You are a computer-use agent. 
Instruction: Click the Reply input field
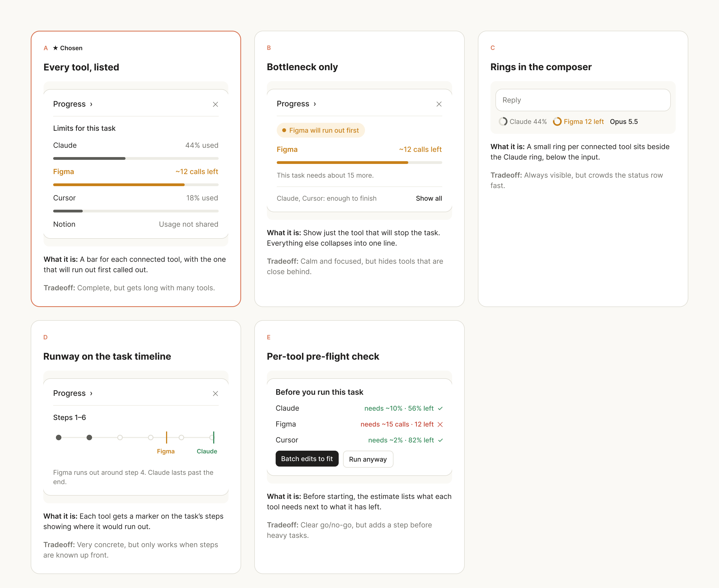[583, 100]
